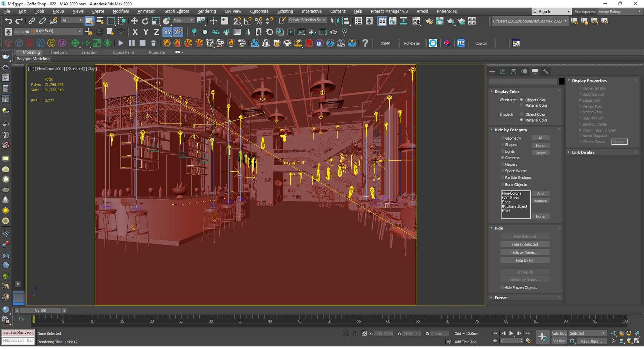The height and width of the screenshot is (349, 644).
Task: Click the Hide Unselected button
Action: [x=525, y=244]
